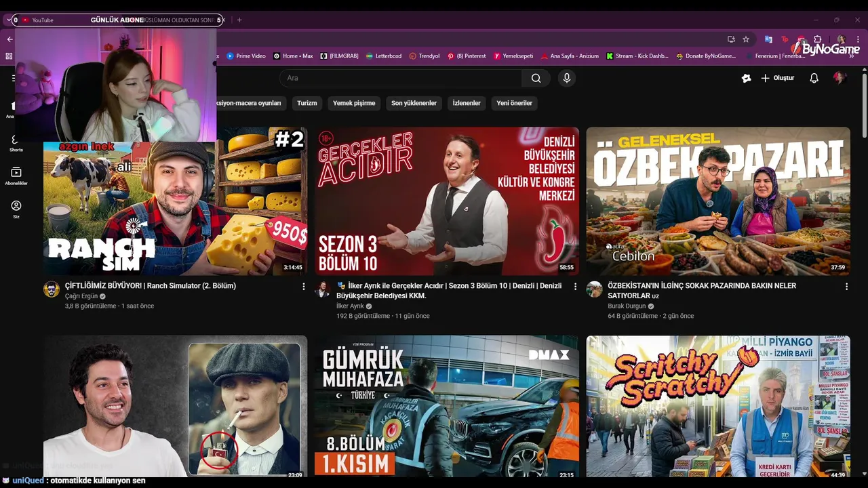Image resolution: width=868 pixels, height=488 pixels.
Task: Open Trendyol bookmark
Action: pos(425,56)
